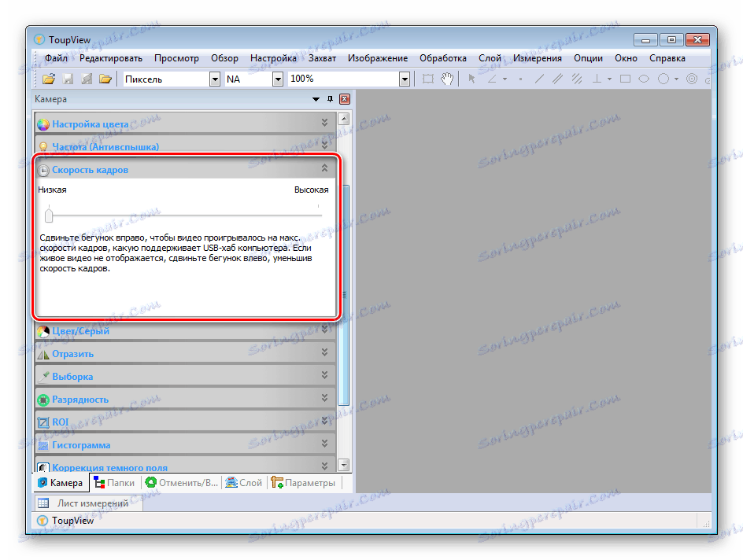The image size is (743, 560).
Task: Switch to the Отменить/В... tab
Action: [x=182, y=482]
